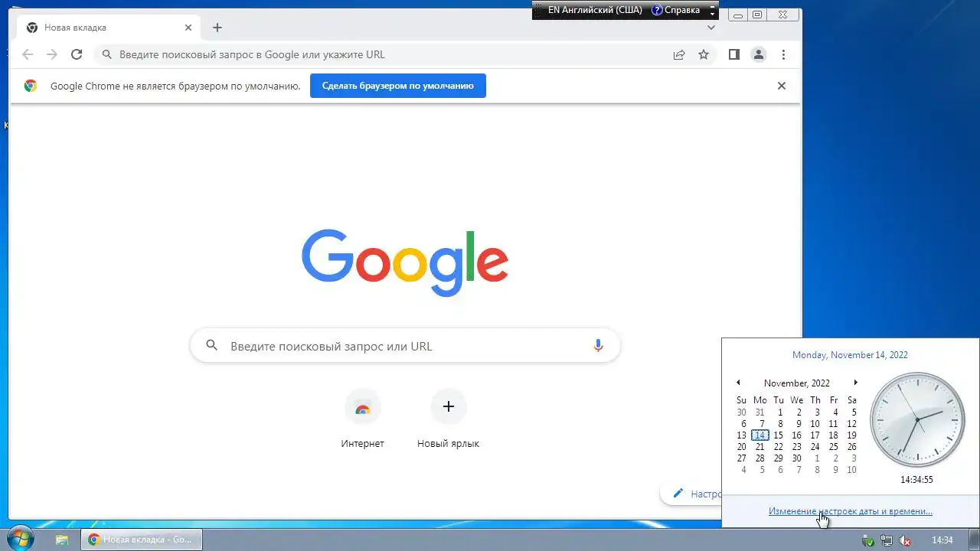980x551 pixels.
Task: Dismiss the default browser infobar
Action: pos(782,86)
